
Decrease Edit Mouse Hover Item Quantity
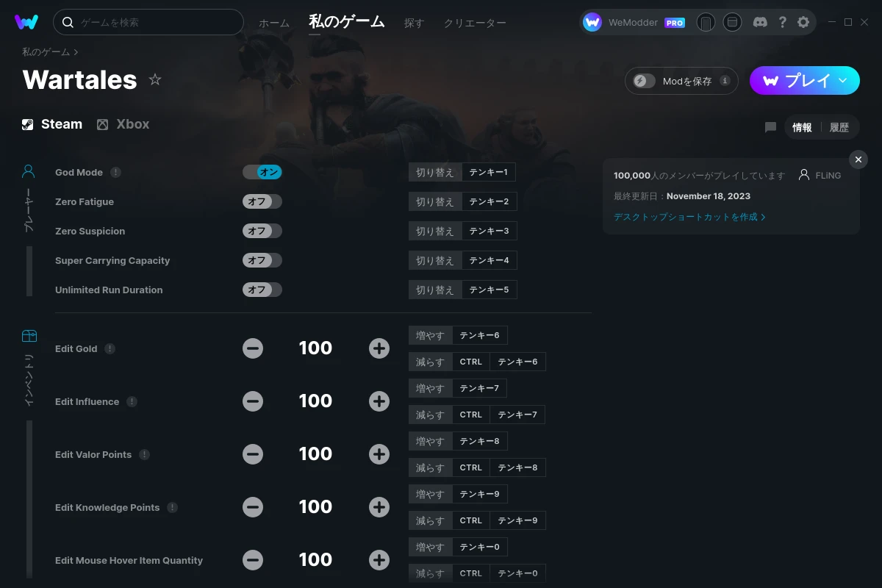tap(253, 560)
